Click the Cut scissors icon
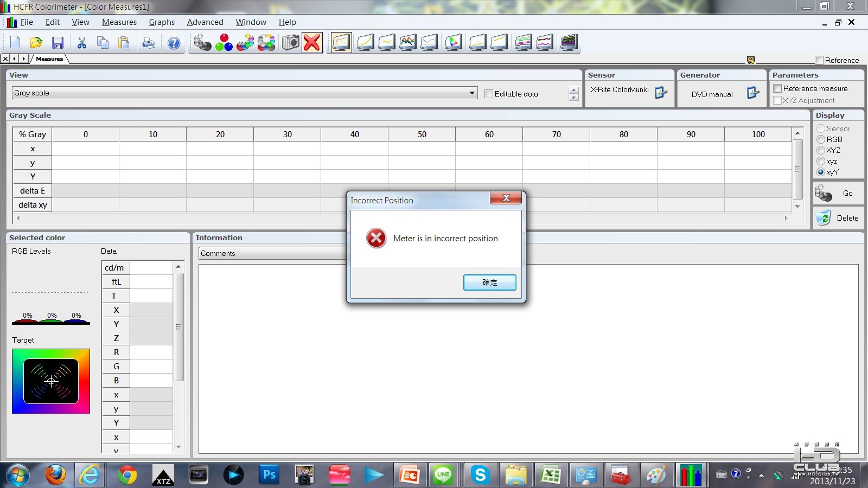 (82, 43)
